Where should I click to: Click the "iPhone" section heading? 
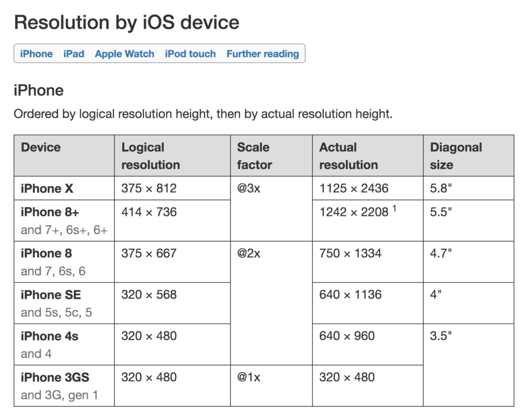(x=38, y=90)
